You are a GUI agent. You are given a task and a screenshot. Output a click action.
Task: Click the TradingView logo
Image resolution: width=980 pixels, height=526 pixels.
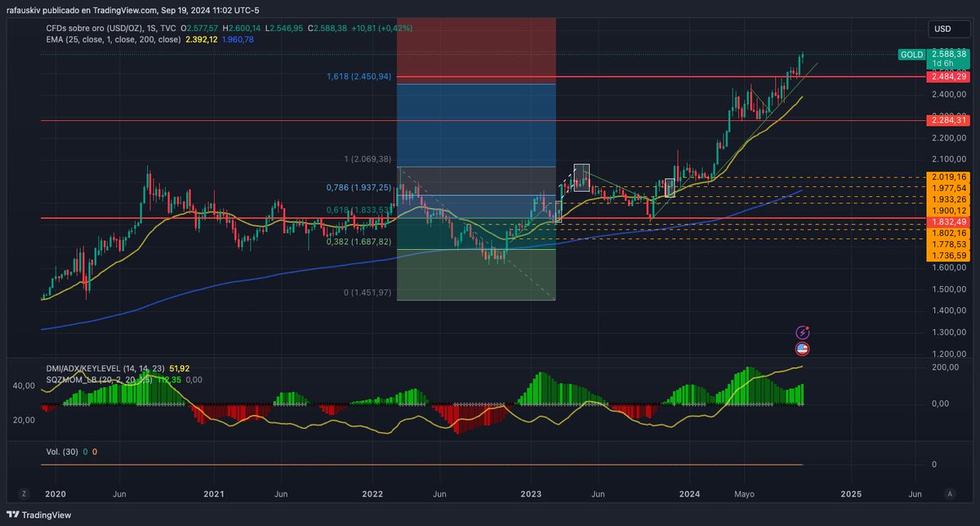(38, 515)
